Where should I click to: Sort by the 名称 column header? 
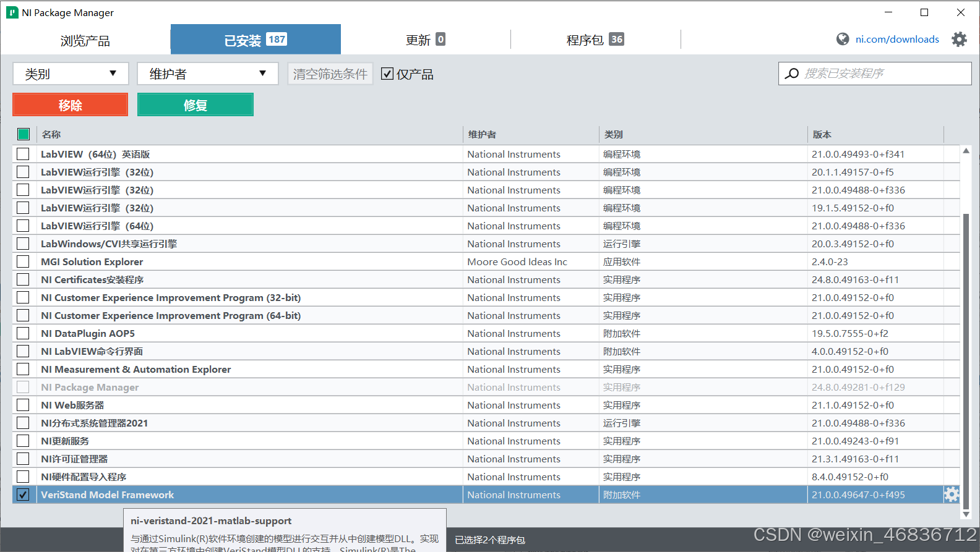pos(51,134)
